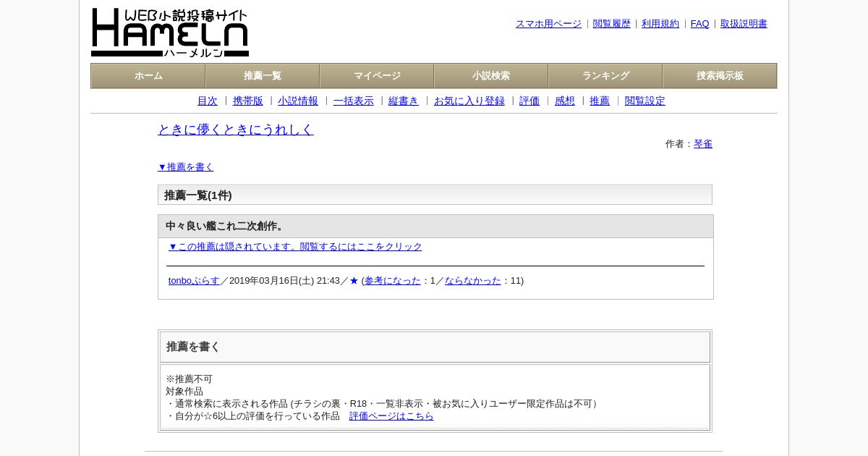Switch to 縦書き display
This screenshot has height=456, width=868.
[x=404, y=101]
